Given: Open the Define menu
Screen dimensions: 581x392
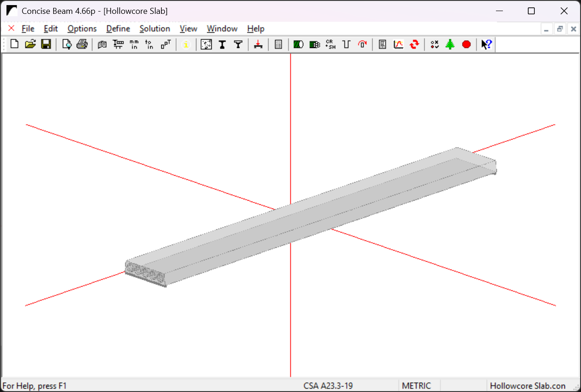Looking at the screenshot, I should click(x=118, y=29).
